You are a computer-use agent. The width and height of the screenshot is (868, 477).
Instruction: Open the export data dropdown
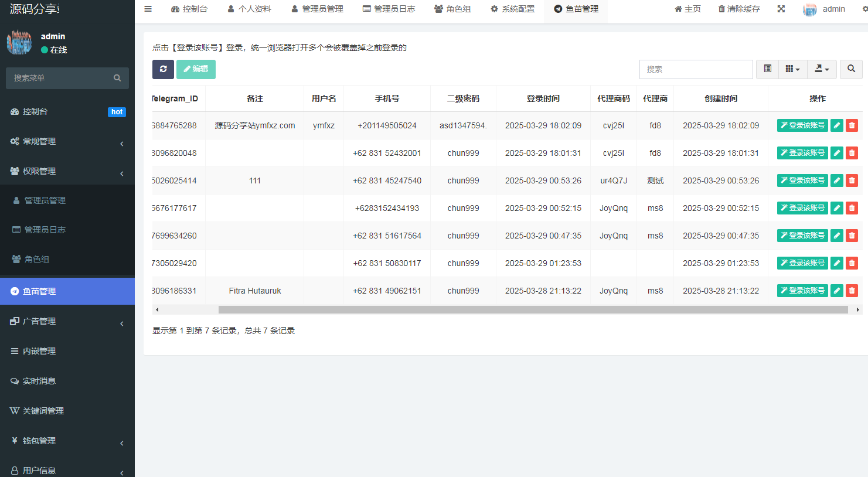(x=822, y=69)
